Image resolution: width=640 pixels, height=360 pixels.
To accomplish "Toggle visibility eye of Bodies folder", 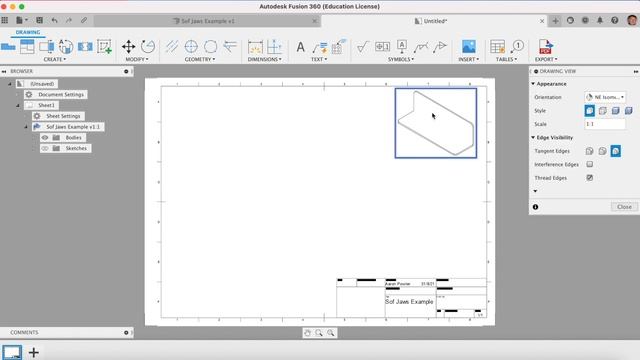I will [x=45, y=138].
